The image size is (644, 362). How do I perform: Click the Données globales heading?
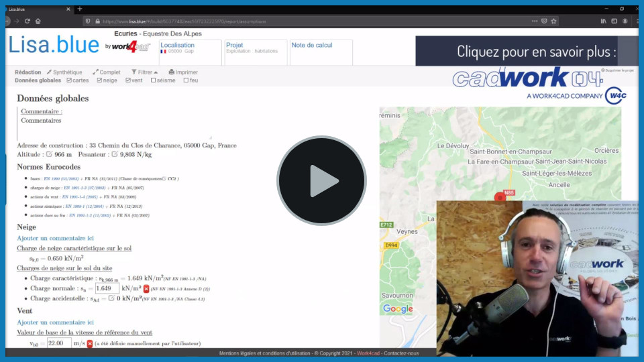52,98
